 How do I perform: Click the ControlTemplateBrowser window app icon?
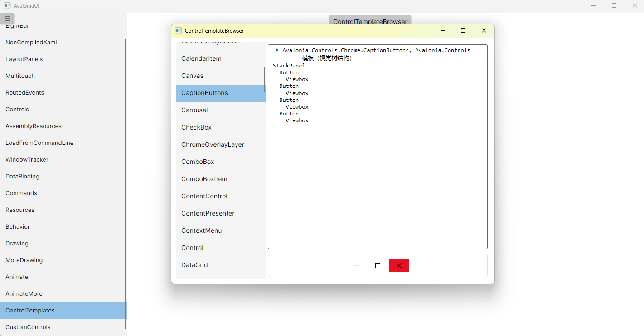[179, 30]
